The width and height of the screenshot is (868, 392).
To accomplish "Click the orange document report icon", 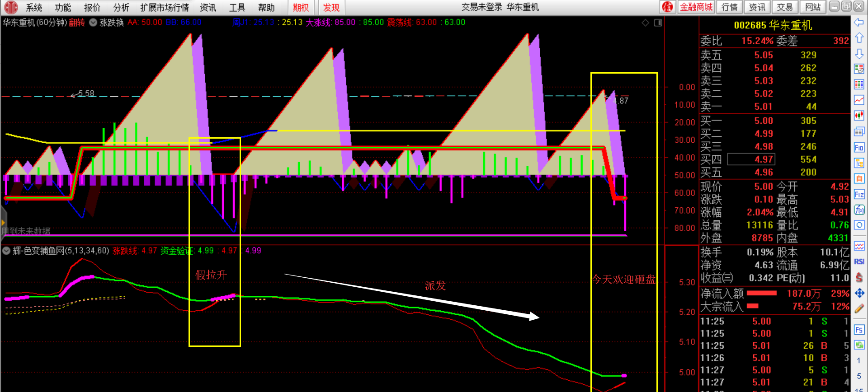I will 859,178.
